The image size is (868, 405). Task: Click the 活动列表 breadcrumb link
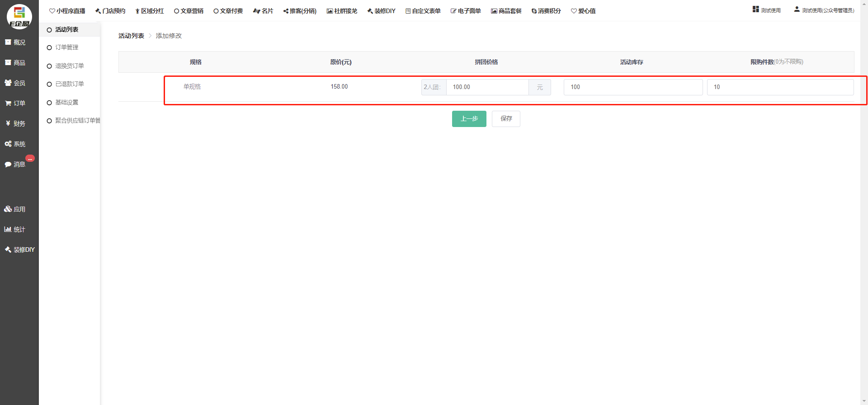[131, 36]
